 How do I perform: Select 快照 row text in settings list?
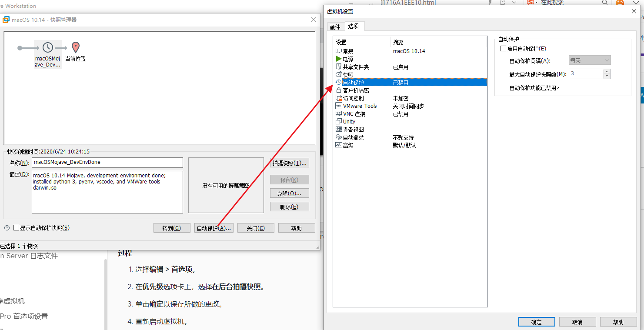348,75
